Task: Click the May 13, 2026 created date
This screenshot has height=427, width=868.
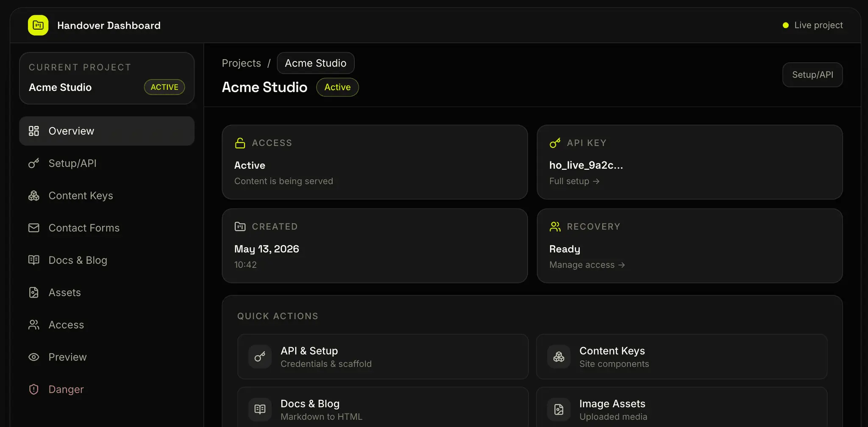Action: (x=267, y=249)
